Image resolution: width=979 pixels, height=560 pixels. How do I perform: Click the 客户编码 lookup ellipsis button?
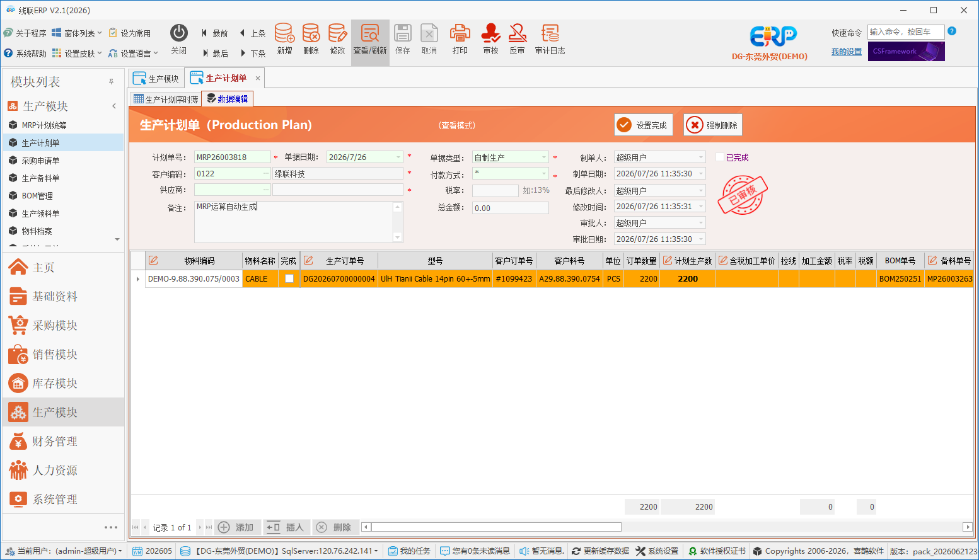(266, 174)
